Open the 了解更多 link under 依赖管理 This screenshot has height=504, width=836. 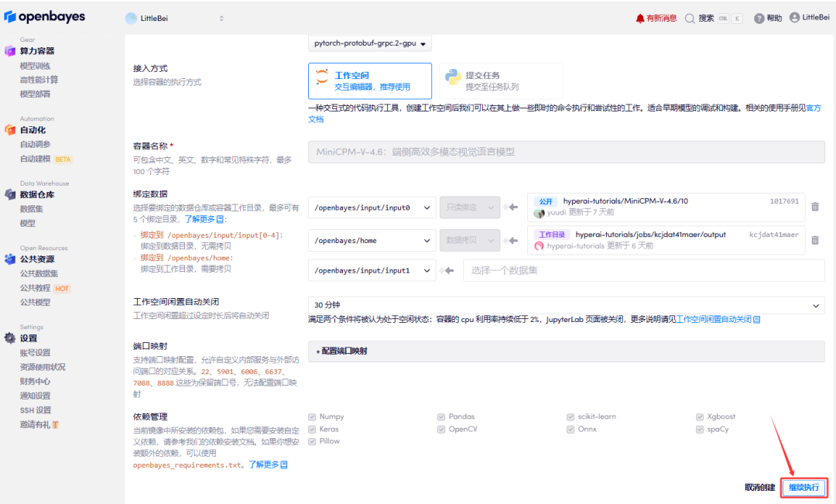[268, 465]
